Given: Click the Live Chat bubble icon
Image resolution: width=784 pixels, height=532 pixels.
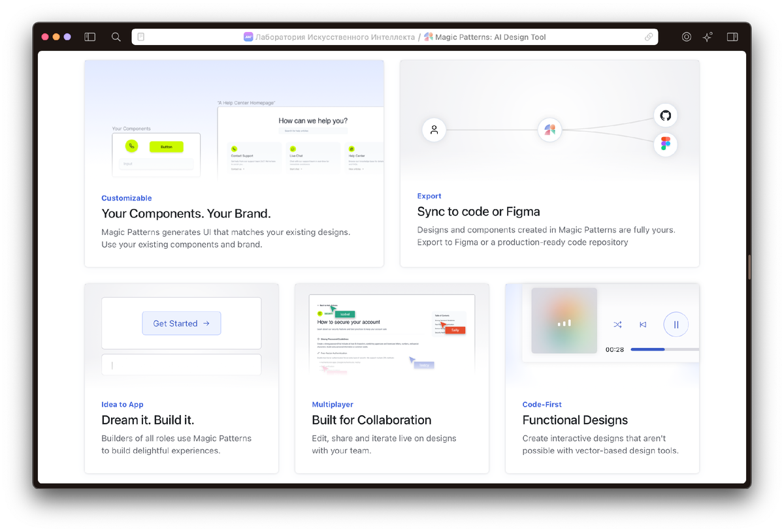Looking at the screenshot, I should coord(293,149).
